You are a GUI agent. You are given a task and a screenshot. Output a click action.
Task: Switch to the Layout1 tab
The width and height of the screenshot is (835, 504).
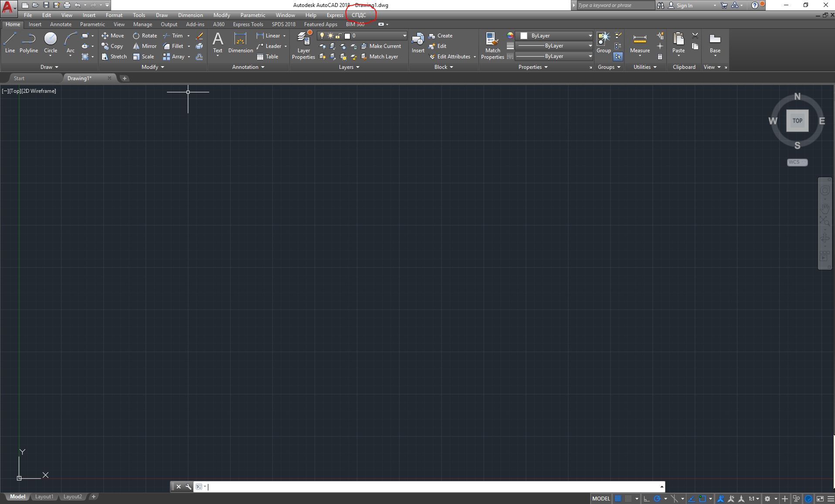(44, 497)
